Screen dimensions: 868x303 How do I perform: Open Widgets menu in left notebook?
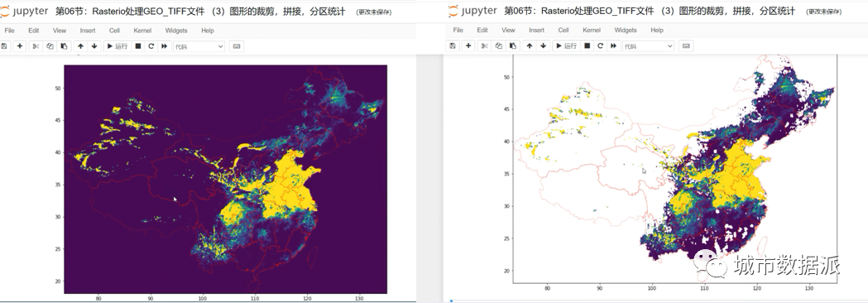pyautogui.click(x=176, y=31)
